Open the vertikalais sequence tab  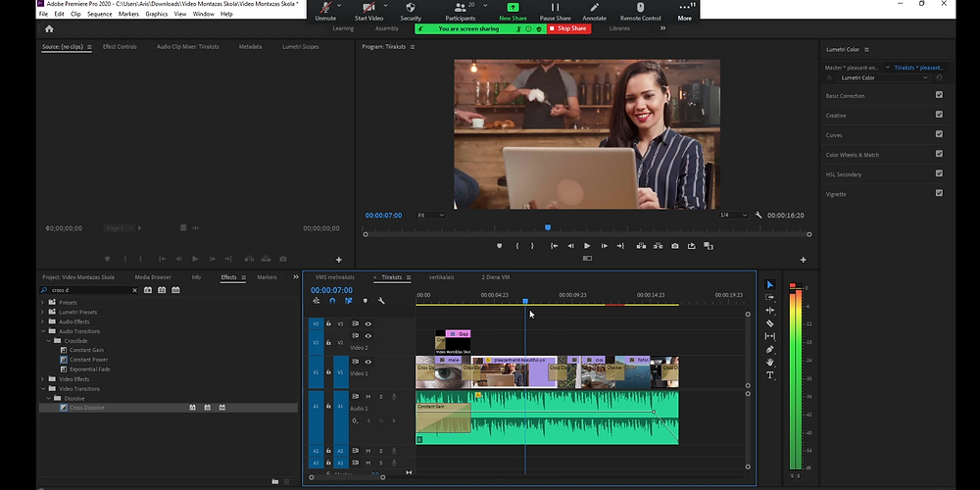441,277
